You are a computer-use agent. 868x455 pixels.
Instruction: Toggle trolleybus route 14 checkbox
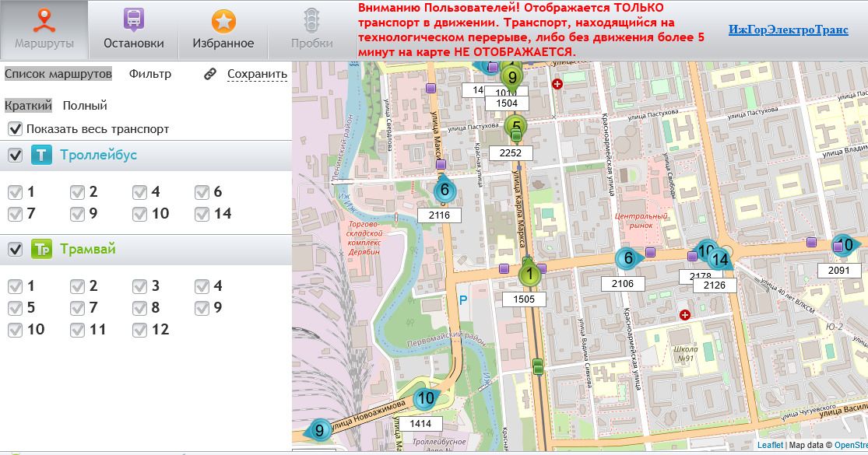(202, 214)
